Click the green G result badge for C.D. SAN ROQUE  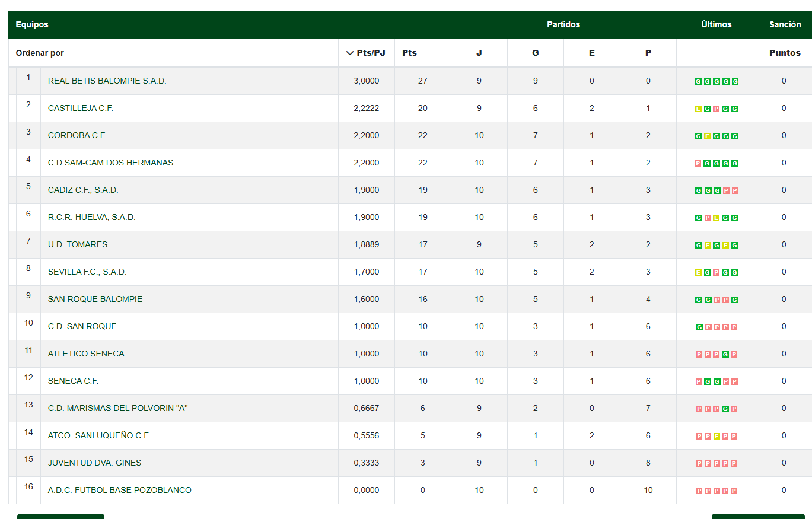tap(698, 327)
